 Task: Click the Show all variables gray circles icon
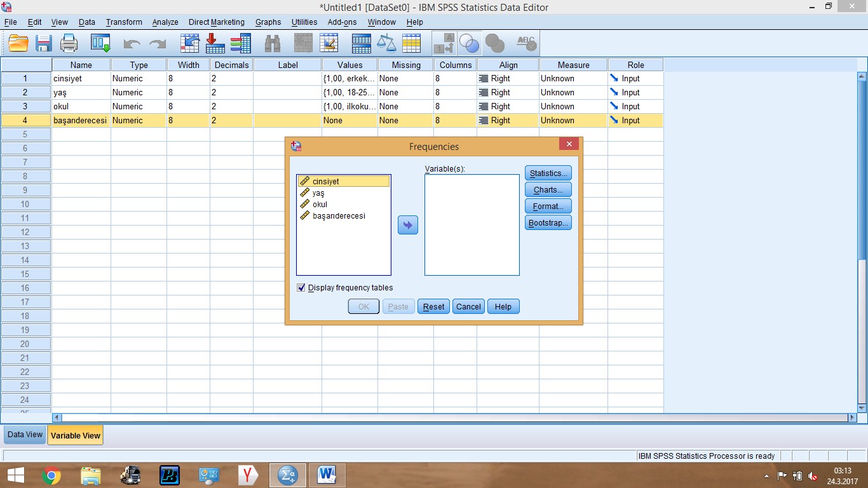pos(494,43)
